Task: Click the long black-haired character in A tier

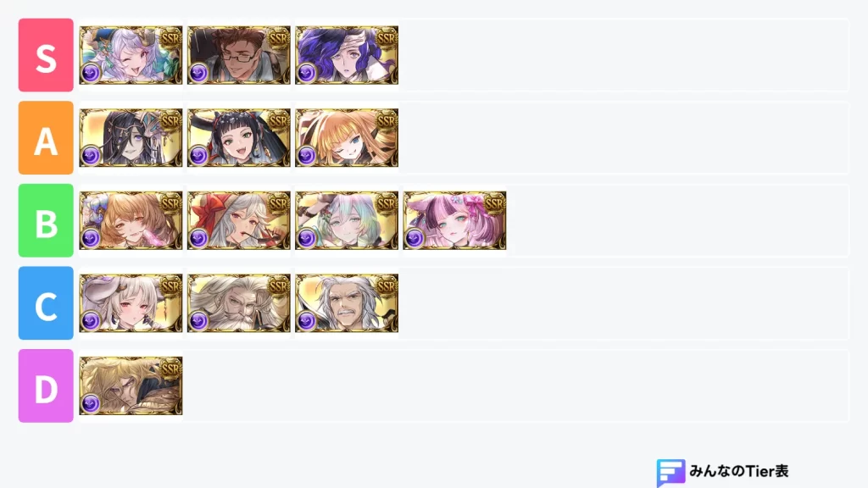Action: coord(131,138)
